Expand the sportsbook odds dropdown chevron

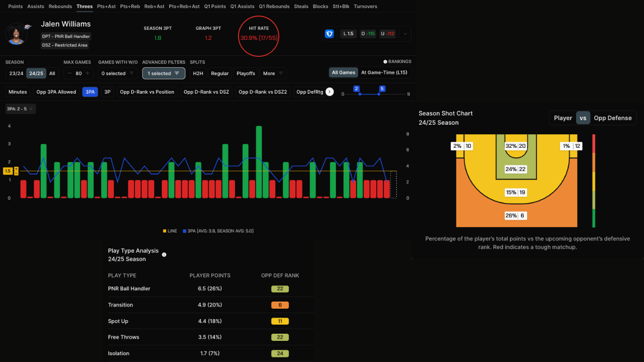point(406,34)
